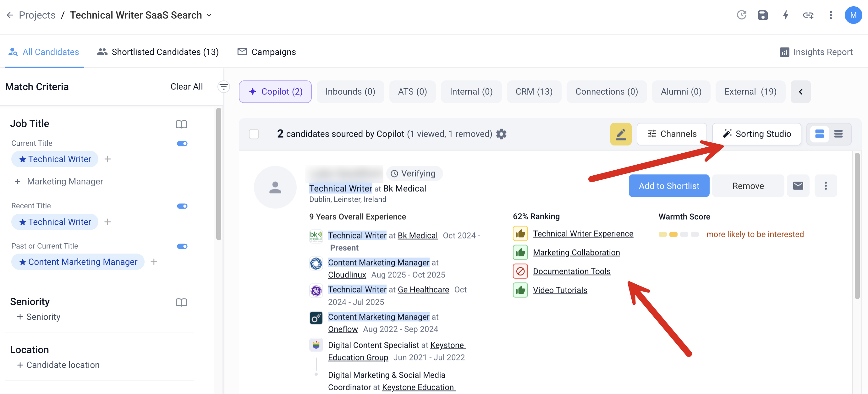Select the ATS (0) source tab

[412, 92]
